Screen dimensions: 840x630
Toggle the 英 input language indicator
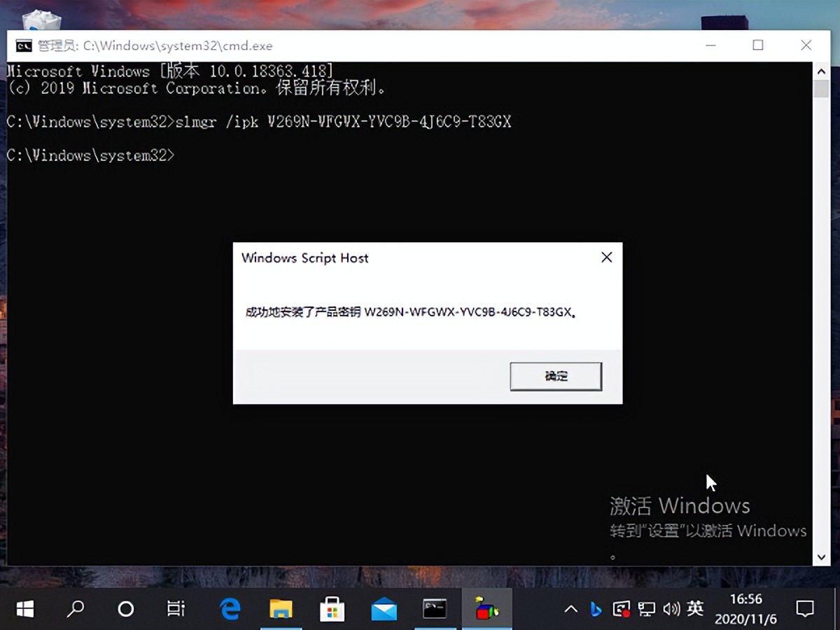tap(695, 609)
